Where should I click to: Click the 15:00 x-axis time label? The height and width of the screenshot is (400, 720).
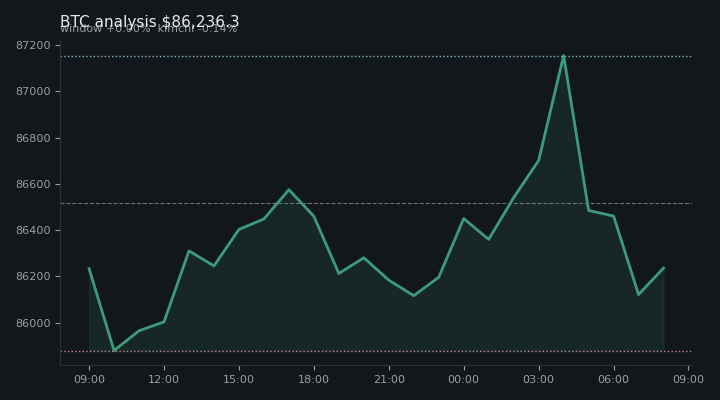click(x=238, y=379)
